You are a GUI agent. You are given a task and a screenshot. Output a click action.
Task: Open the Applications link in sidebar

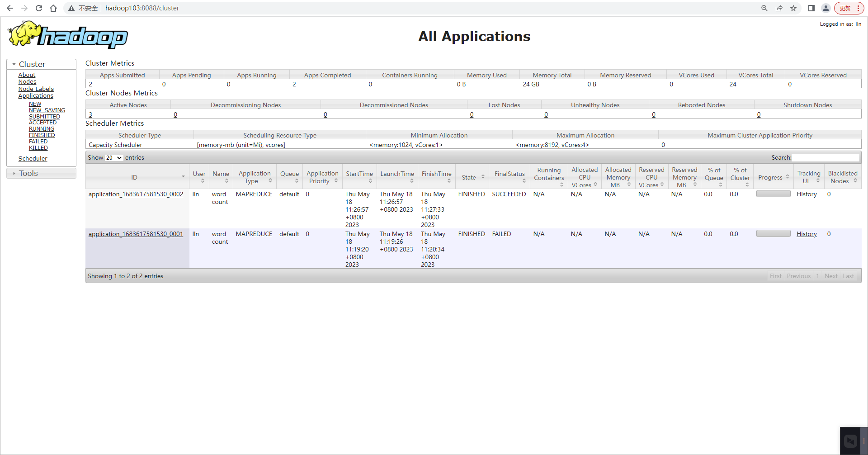pos(36,96)
